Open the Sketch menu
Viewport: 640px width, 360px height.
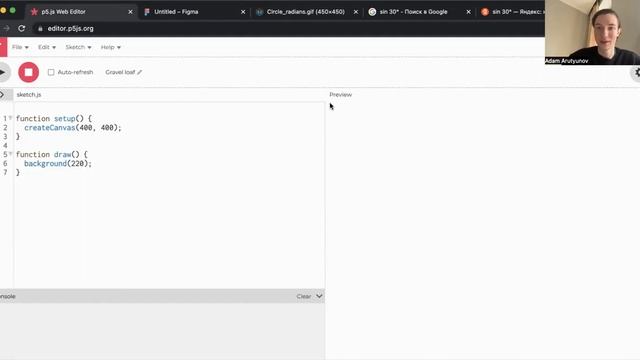coord(78,47)
